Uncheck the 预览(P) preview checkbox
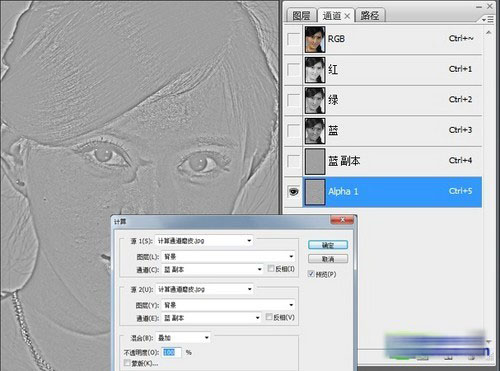 click(x=311, y=274)
